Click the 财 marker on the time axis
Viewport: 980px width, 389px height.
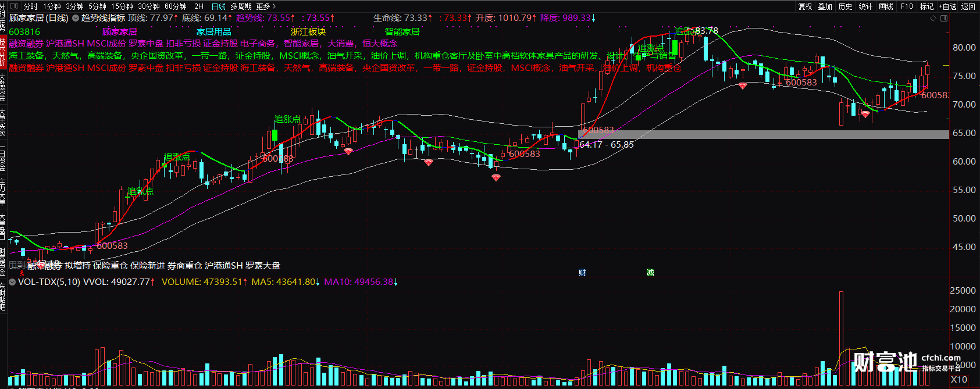pyautogui.click(x=582, y=273)
